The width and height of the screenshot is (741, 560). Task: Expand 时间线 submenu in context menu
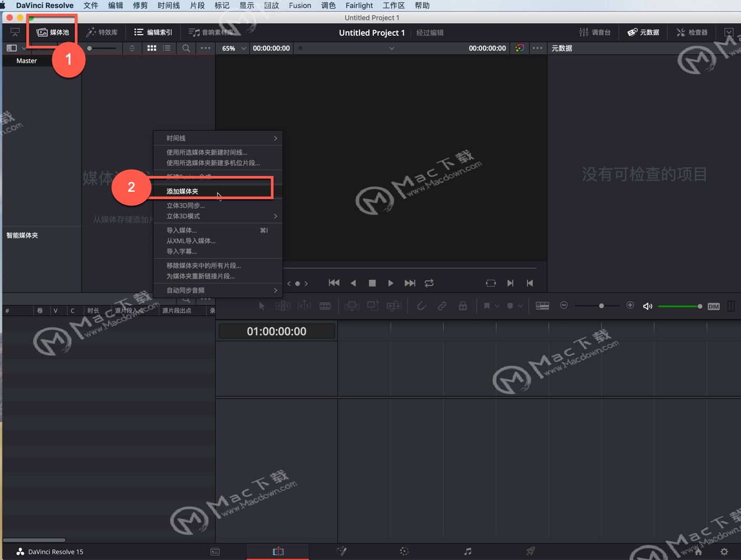(218, 138)
